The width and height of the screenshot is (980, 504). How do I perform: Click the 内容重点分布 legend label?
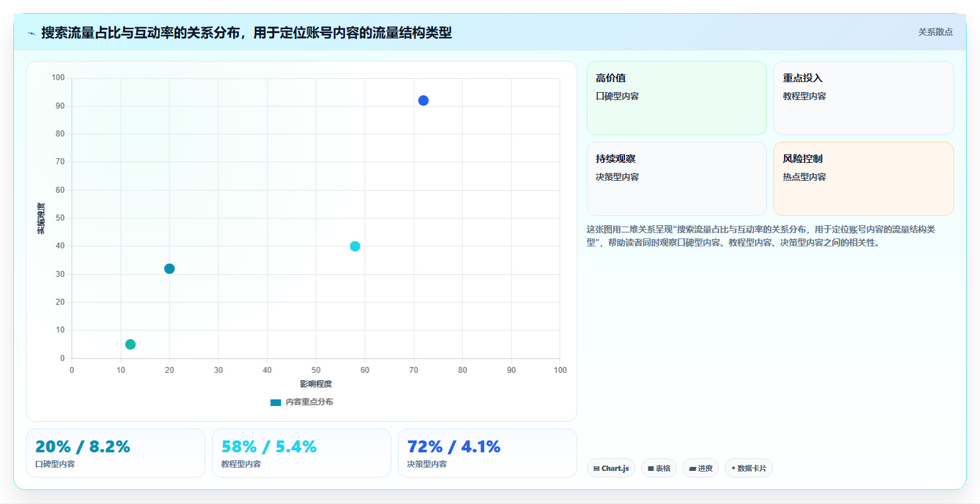point(309,402)
